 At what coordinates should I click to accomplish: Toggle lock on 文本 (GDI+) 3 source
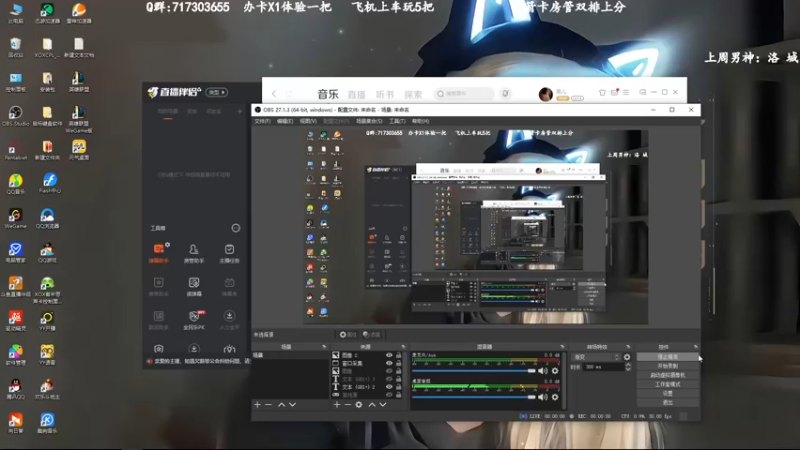(x=399, y=379)
